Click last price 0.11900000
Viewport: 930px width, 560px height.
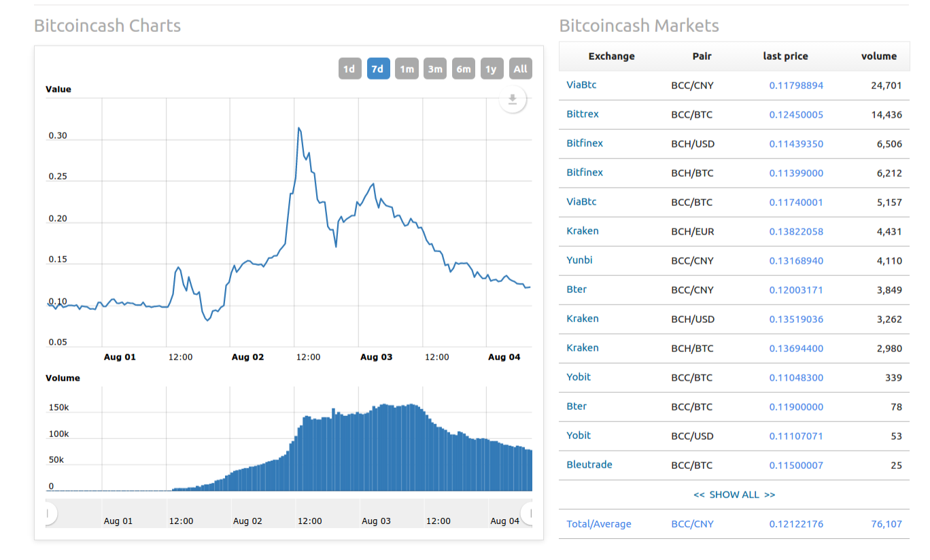(796, 407)
